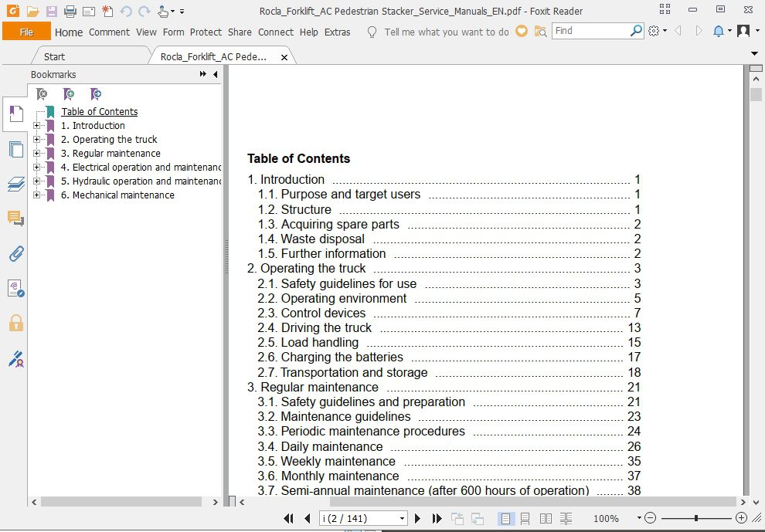Screen dimensions: 765x532
Task: Open the Comments panel
Action: (x=16, y=219)
